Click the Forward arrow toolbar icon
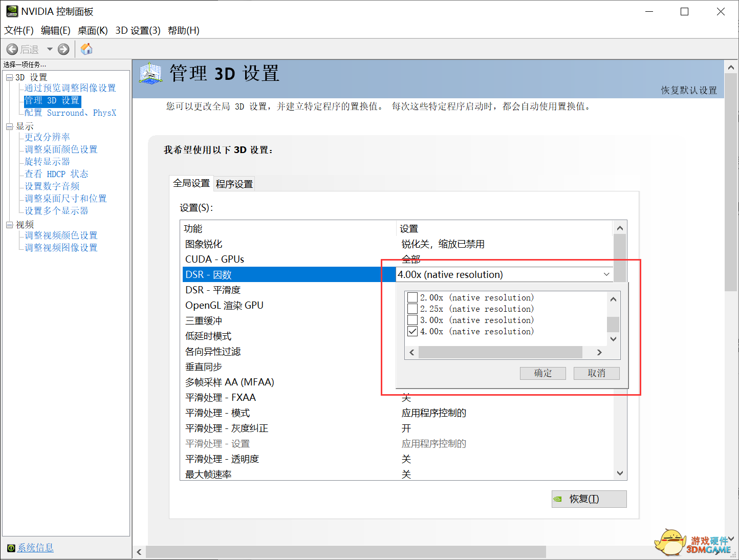 [x=63, y=49]
